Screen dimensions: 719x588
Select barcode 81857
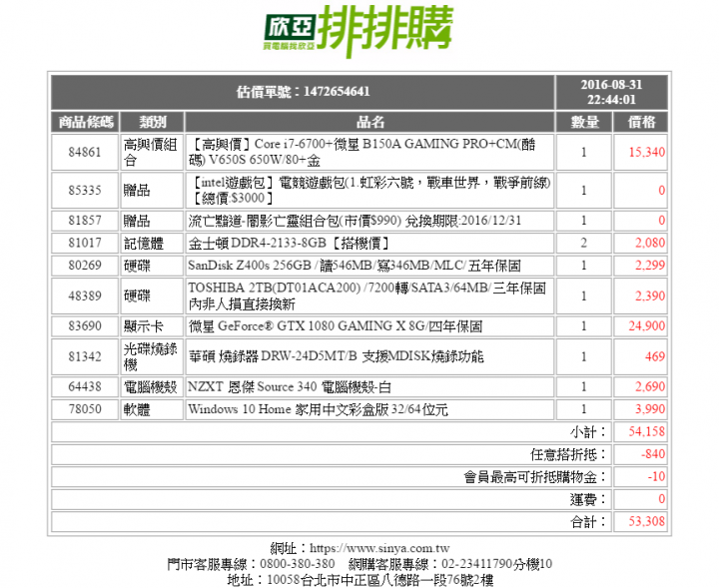coord(85,221)
